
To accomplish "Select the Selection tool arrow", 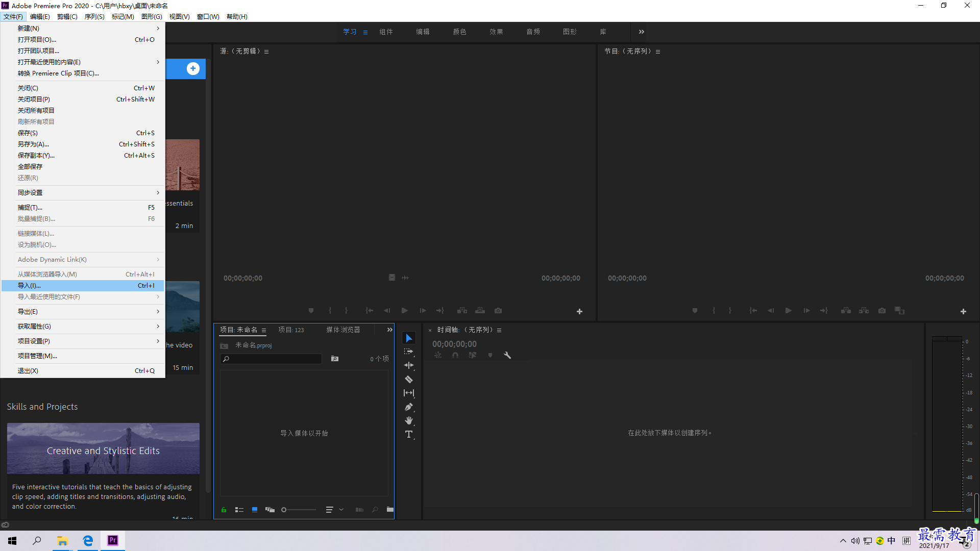I will (x=409, y=338).
